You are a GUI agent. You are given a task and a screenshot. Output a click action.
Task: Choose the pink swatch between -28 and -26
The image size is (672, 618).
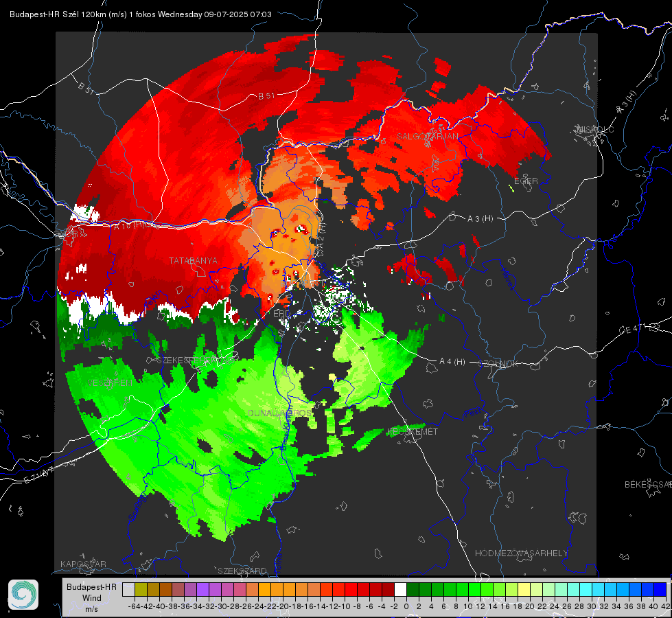tap(240, 589)
